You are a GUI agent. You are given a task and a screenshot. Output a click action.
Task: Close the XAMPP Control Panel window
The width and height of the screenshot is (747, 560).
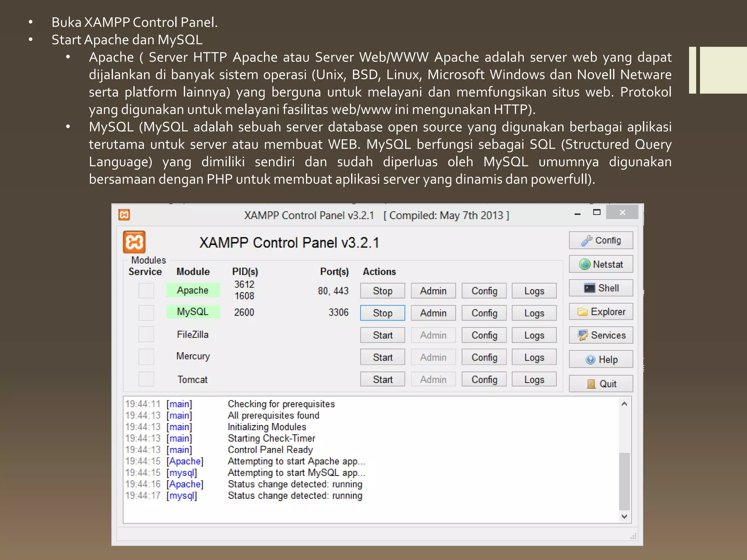click(622, 212)
